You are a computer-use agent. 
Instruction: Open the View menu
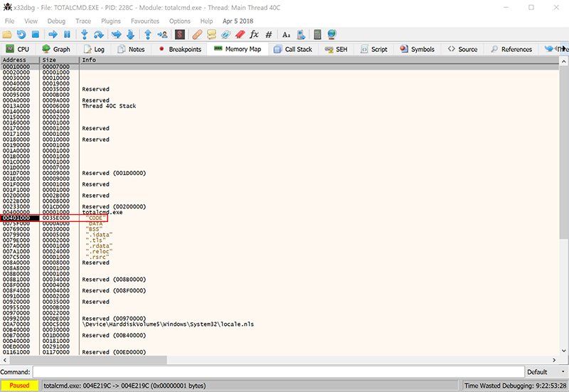click(x=31, y=21)
